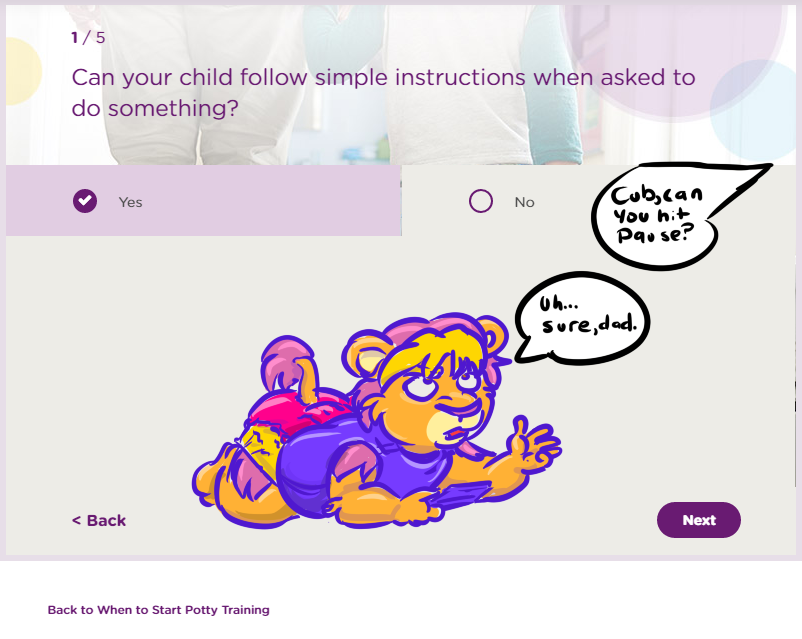
Task: Click the "Yes" answer label text
Action: (x=131, y=202)
